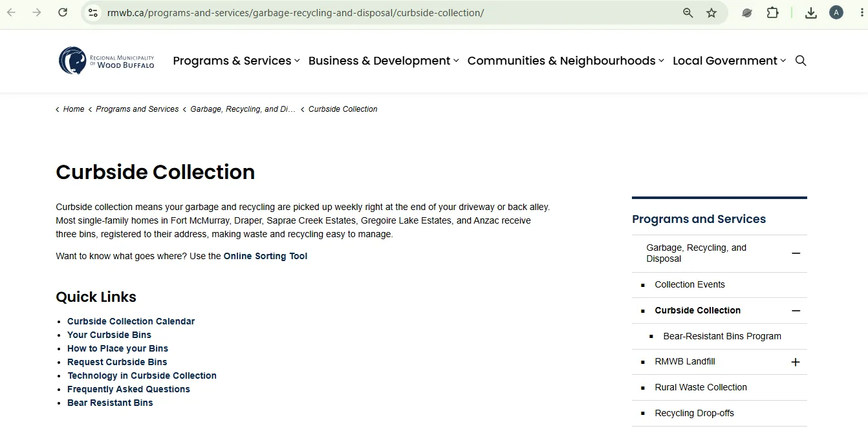Open the Recycling Drop-offs sidebar item
Screen dimensions: 868x433
click(694, 413)
